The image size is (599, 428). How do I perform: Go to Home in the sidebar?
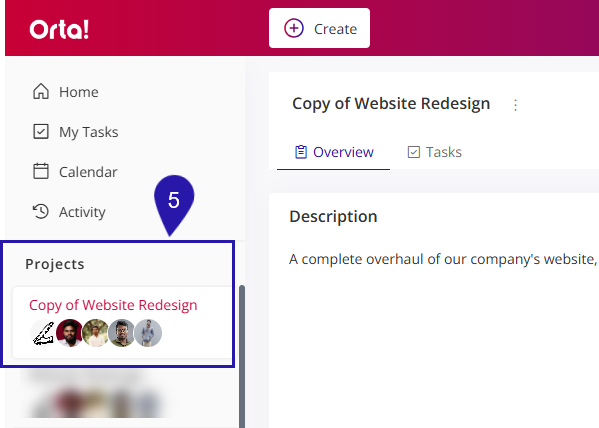66,92
